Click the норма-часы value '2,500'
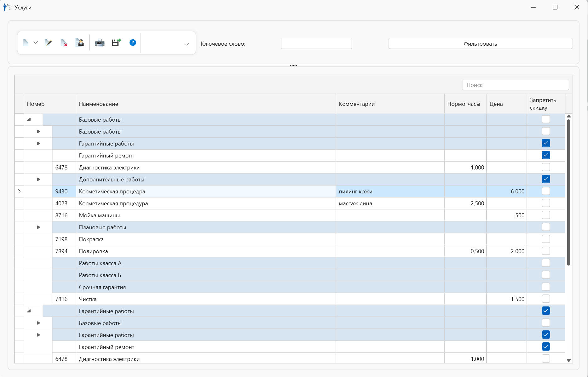This screenshot has height=377, width=588. tap(465, 203)
